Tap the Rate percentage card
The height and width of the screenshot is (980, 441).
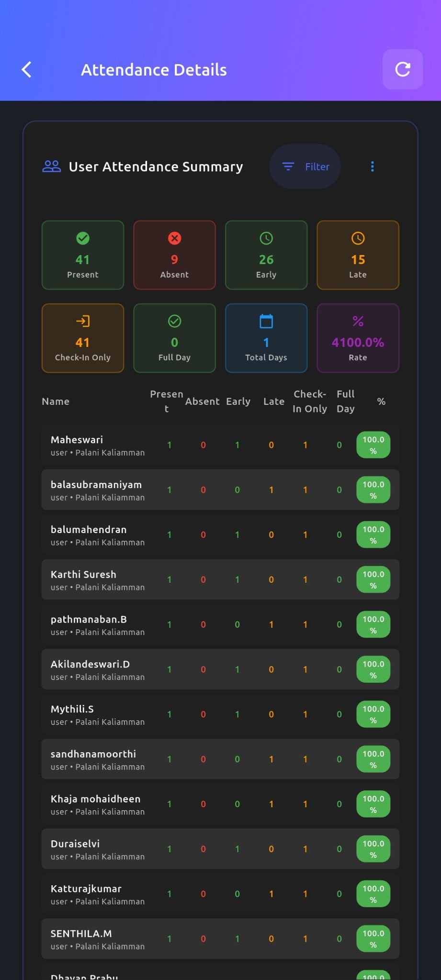click(x=358, y=338)
